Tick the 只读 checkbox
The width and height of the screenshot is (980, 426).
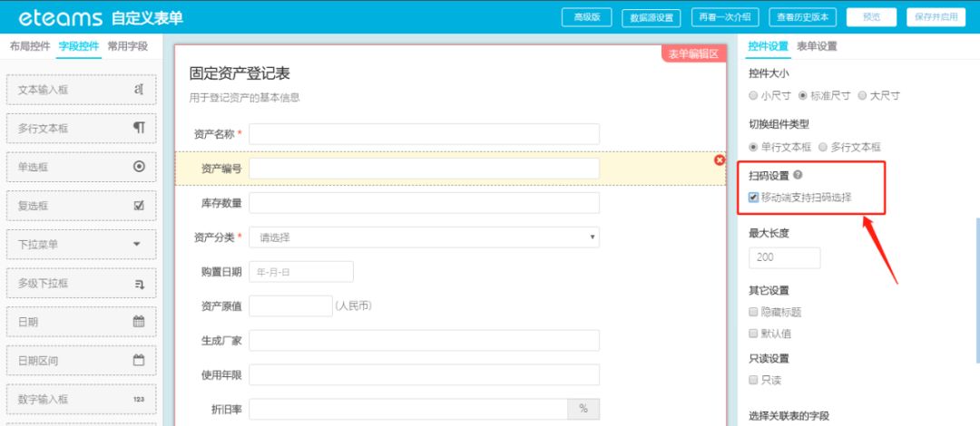(753, 380)
